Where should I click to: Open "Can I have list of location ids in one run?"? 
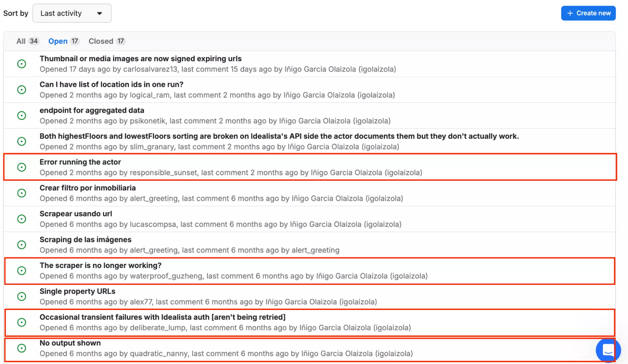112,84
